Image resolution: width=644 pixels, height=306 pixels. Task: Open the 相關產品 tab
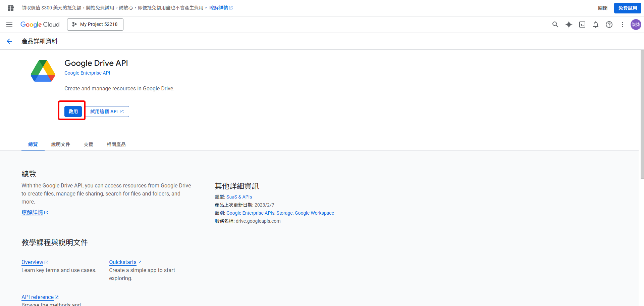tap(116, 144)
